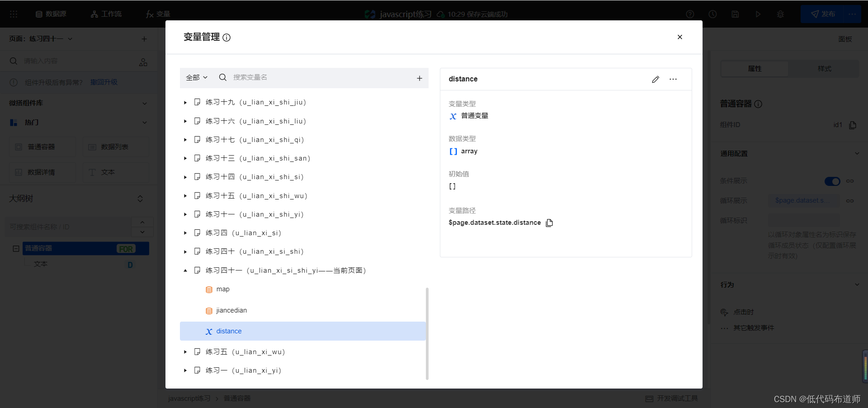Open more options next to 发布

tap(853, 14)
